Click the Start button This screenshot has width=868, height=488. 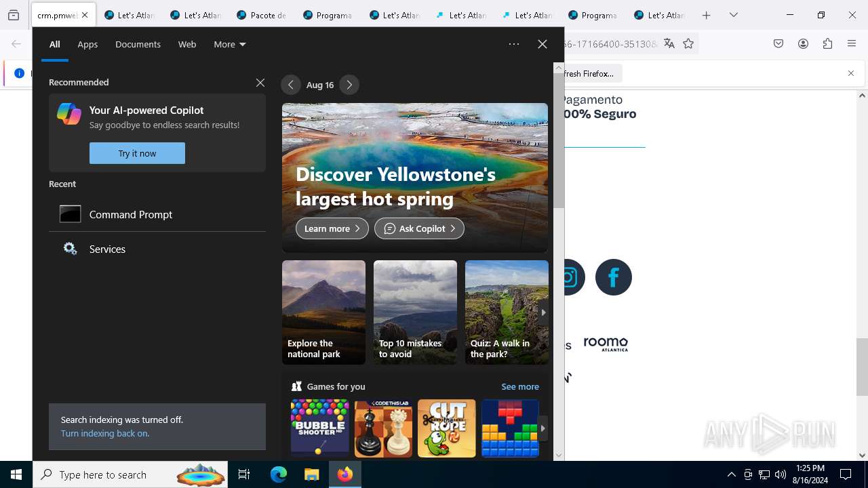[x=16, y=474]
